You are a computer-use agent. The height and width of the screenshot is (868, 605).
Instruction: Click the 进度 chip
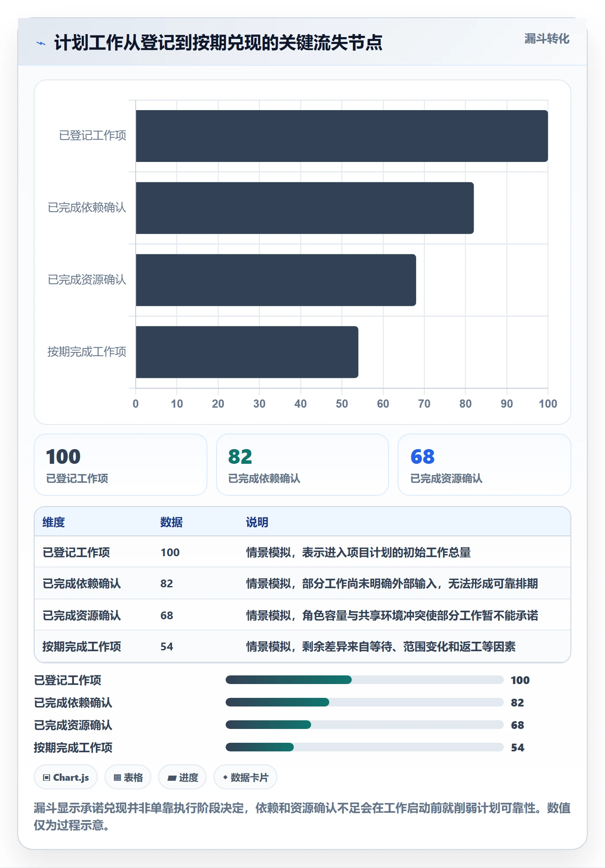click(182, 777)
